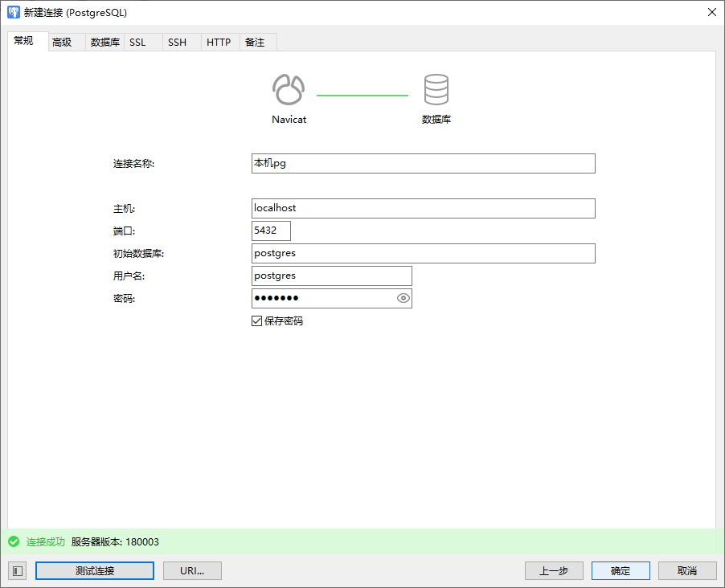
Task: Open the HTTP tab
Action: coord(219,43)
